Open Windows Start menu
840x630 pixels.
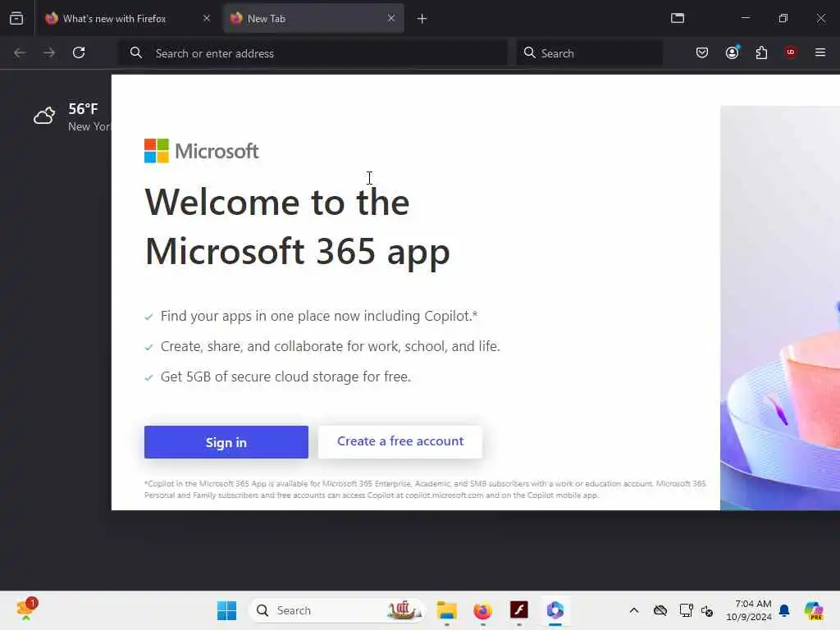pyautogui.click(x=226, y=610)
